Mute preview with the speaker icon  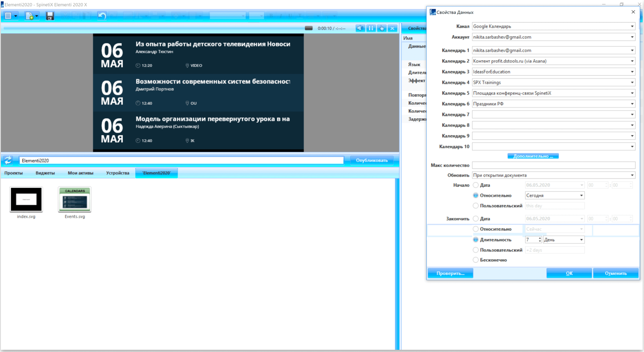tap(360, 28)
